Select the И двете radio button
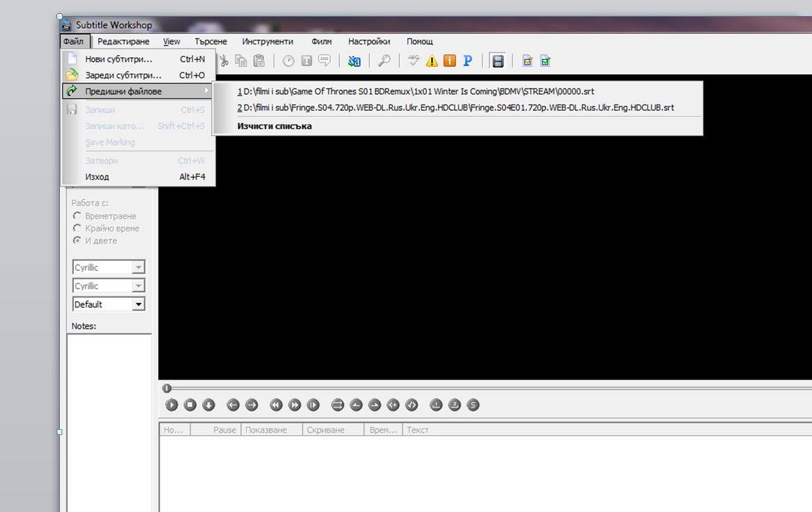The image size is (812, 512). [x=77, y=241]
